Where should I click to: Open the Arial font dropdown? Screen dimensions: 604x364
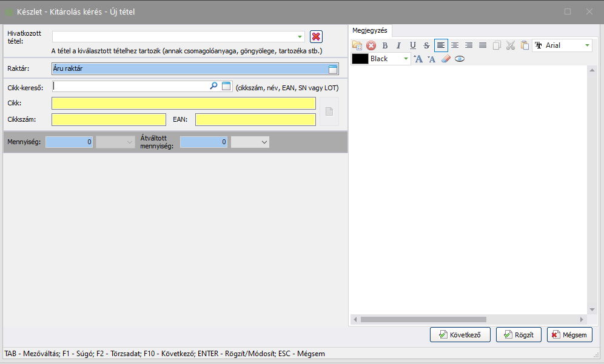[x=586, y=45]
